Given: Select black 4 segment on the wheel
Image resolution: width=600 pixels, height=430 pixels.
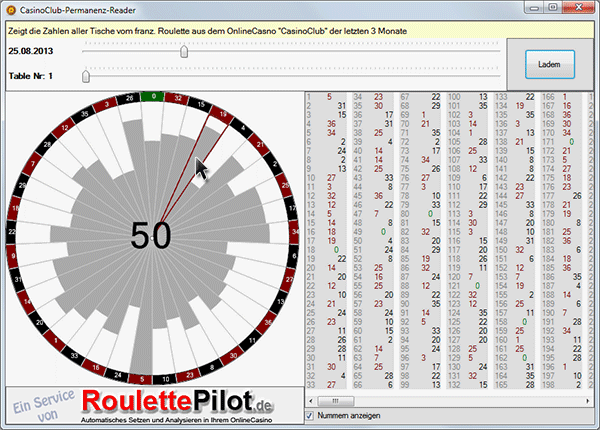Looking at the screenshot, I should click(243, 128).
